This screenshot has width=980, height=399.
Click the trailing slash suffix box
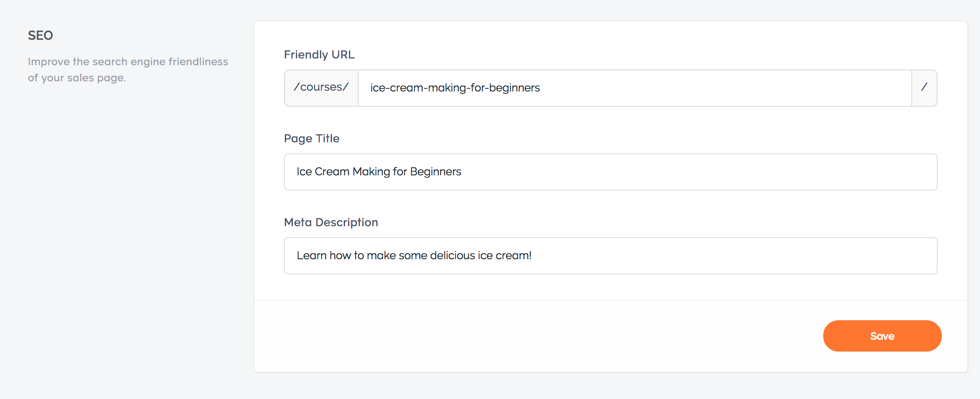coord(924,88)
